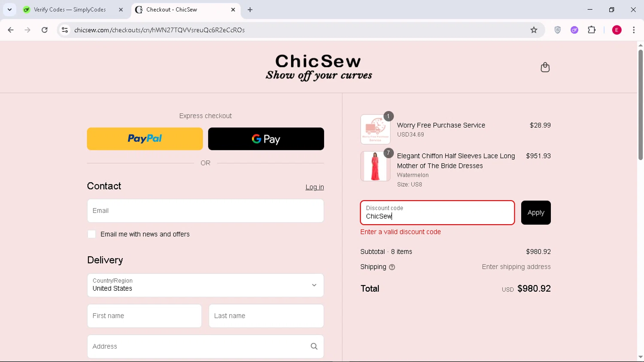Click the 'Size: US8' variant text
This screenshot has height=362, width=644.
tap(410, 185)
